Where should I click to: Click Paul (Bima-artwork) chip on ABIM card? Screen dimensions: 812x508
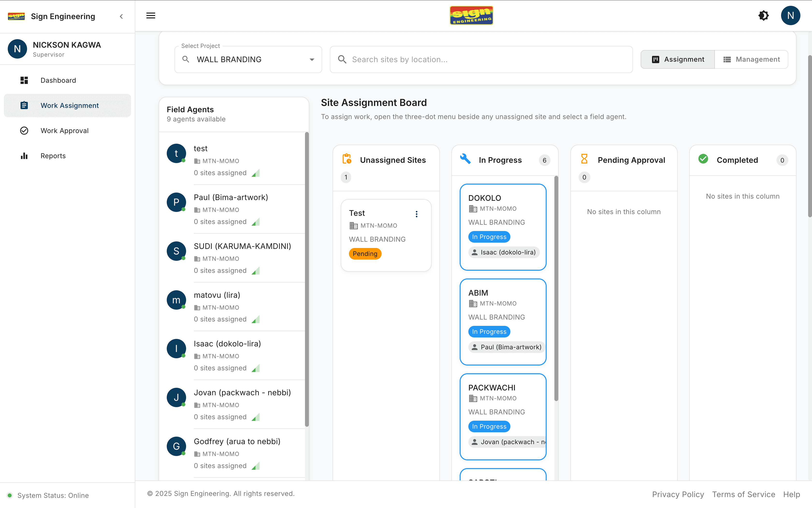507,347
